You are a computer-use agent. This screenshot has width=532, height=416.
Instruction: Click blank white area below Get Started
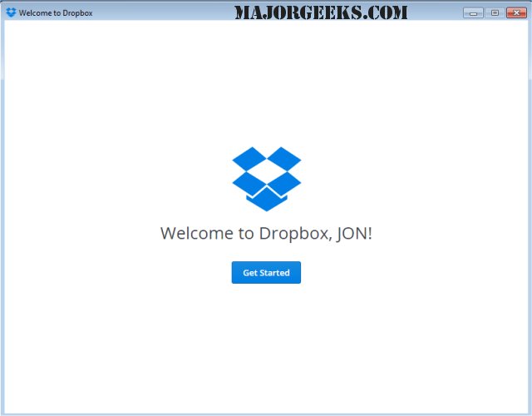[266, 349]
